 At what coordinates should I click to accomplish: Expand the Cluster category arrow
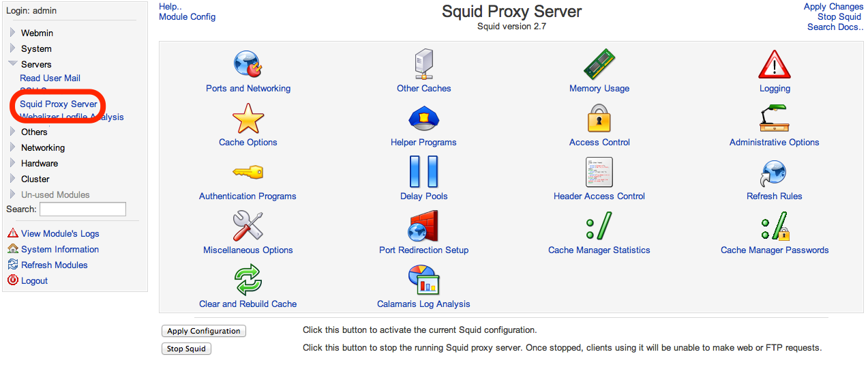tap(12, 178)
